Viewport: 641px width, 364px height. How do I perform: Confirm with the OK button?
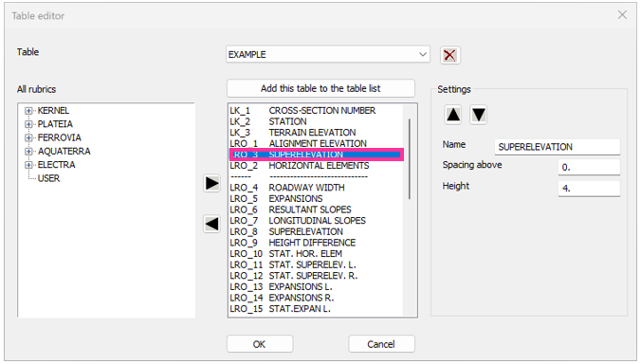pos(260,344)
